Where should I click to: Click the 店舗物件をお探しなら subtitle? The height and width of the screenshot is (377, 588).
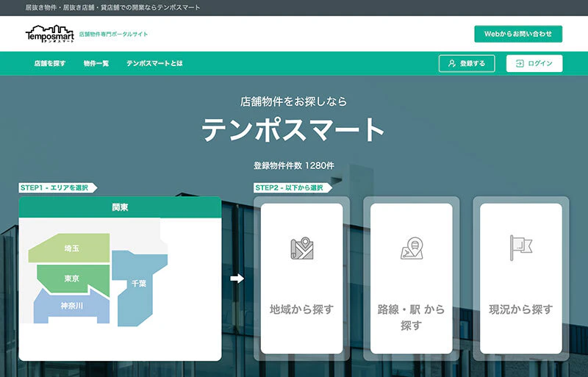click(293, 101)
